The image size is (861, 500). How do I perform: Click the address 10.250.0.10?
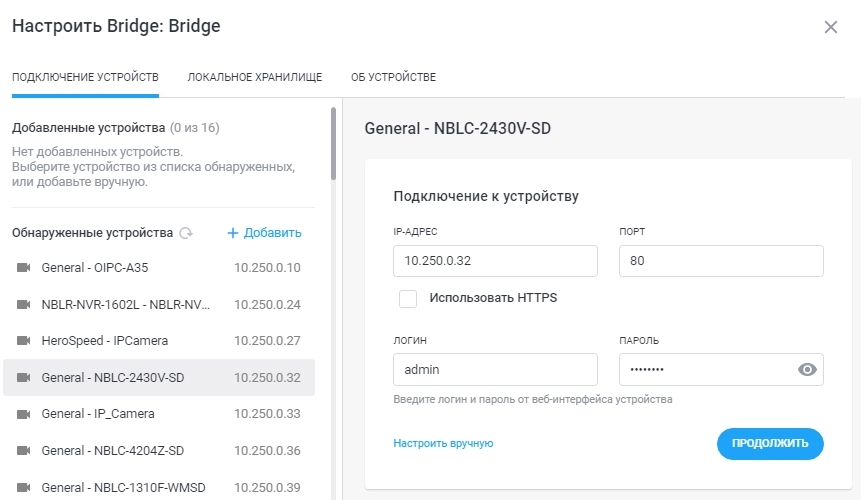coord(267,267)
